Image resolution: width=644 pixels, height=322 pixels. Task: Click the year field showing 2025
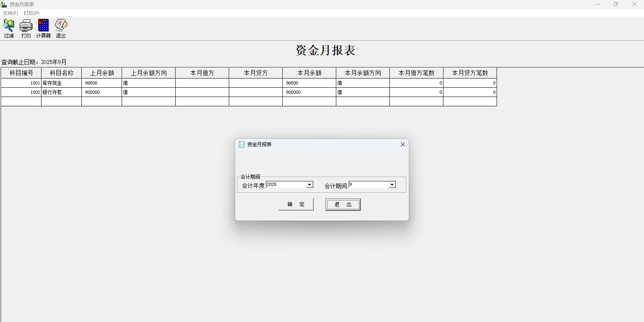pyautogui.click(x=286, y=185)
